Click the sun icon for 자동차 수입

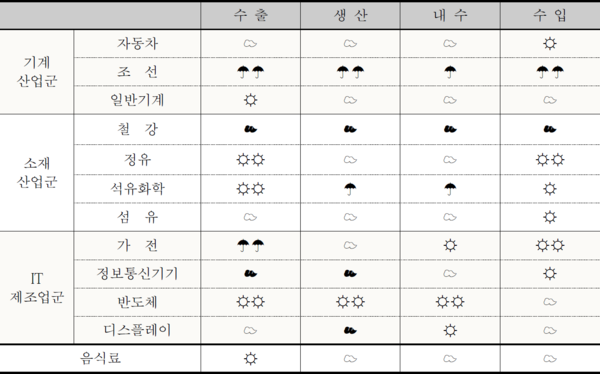tap(550, 44)
